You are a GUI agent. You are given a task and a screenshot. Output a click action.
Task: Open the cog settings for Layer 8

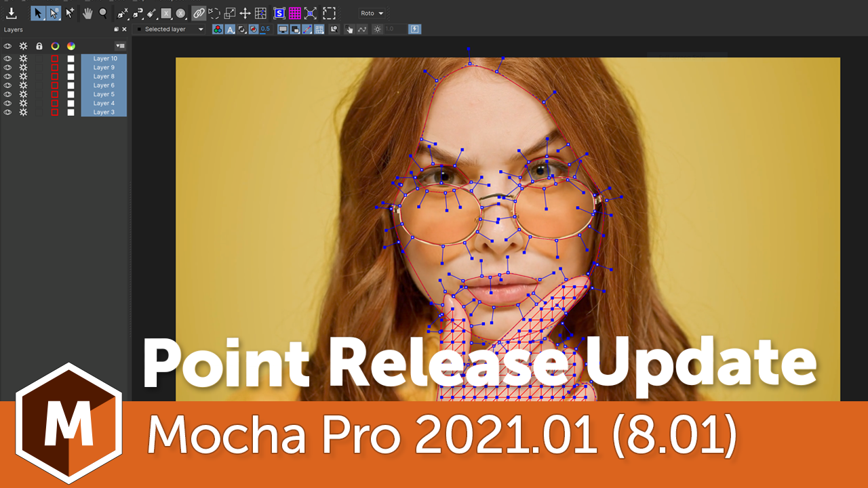tap(23, 76)
